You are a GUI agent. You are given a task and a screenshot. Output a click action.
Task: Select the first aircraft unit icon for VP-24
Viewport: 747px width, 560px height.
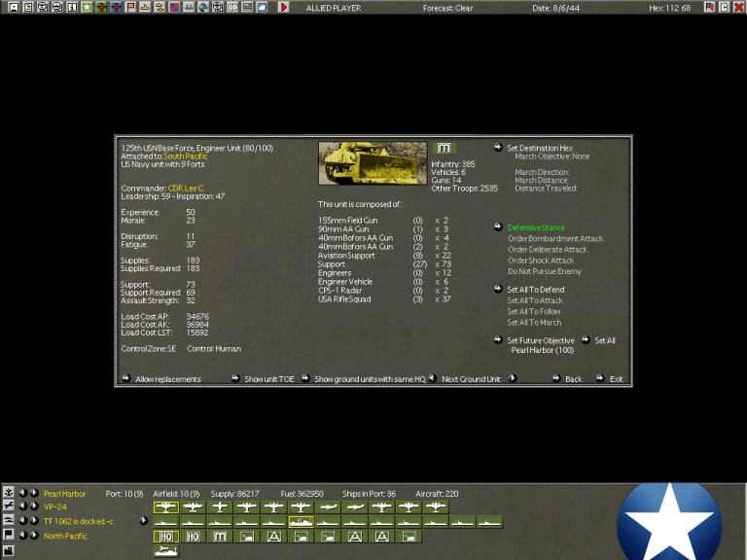pos(165,507)
